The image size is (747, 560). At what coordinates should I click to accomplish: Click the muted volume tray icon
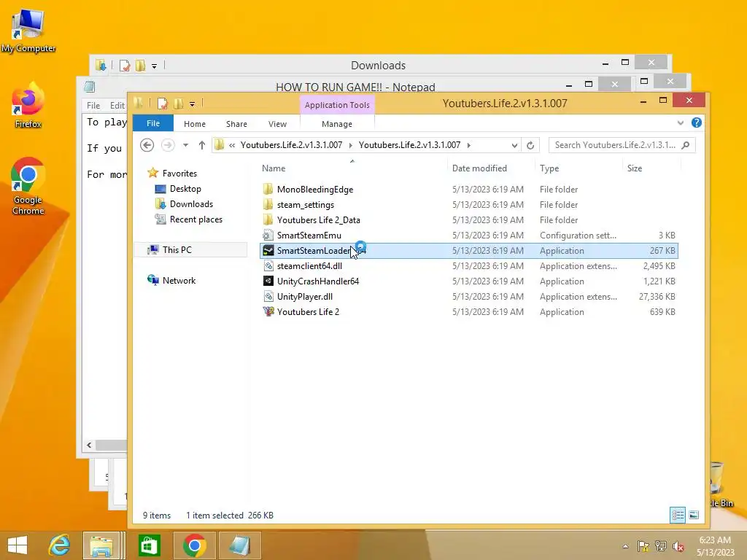click(678, 546)
